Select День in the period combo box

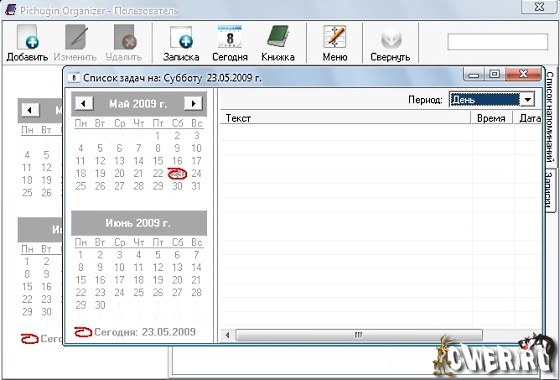485,100
